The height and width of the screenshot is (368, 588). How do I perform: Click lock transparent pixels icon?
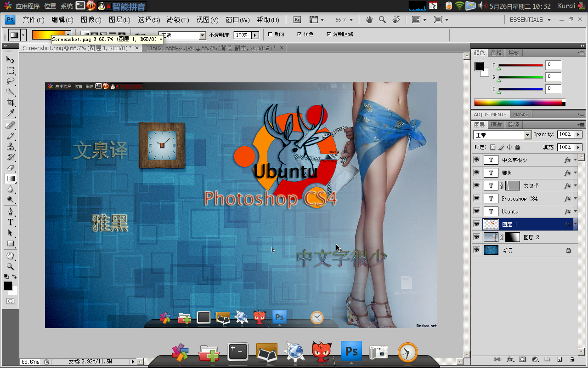tap(492, 147)
